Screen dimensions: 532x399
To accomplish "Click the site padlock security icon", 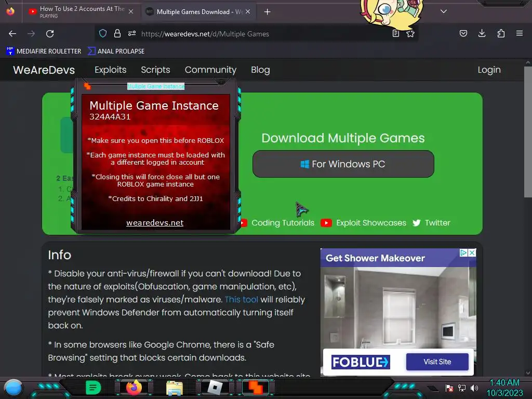I will [x=117, y=33].
